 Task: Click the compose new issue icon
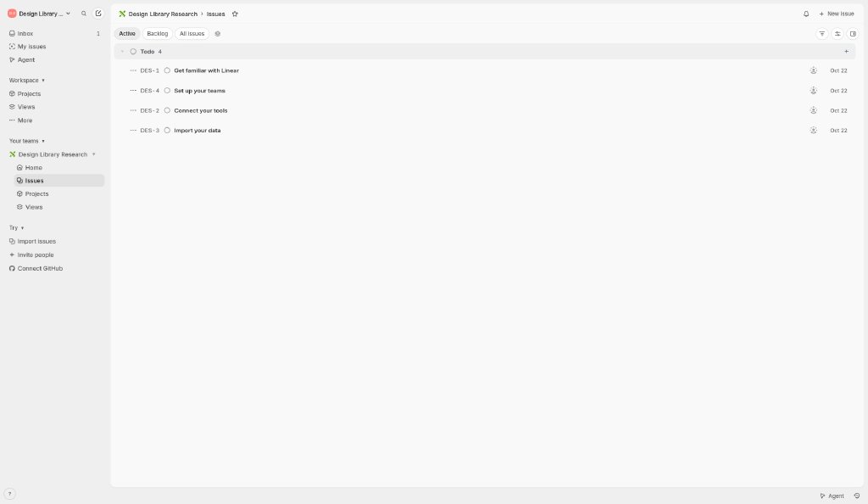pyautogui.click(x=98, y=14)
